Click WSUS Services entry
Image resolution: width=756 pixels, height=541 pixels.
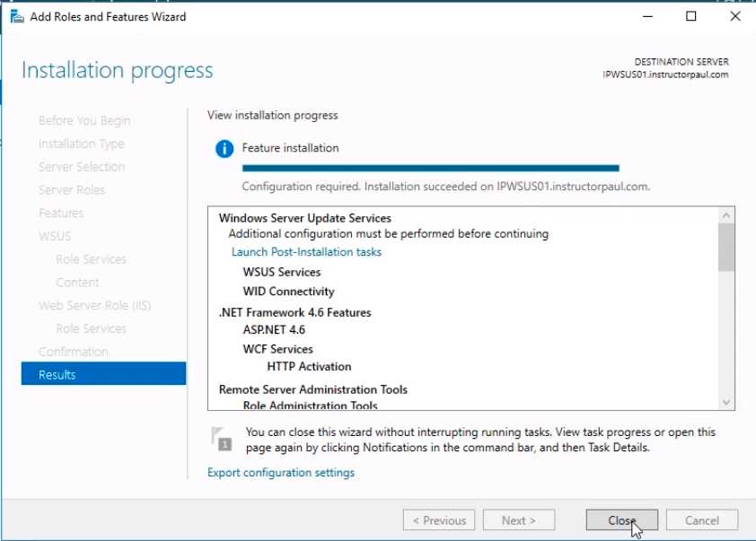pos(282,272)
